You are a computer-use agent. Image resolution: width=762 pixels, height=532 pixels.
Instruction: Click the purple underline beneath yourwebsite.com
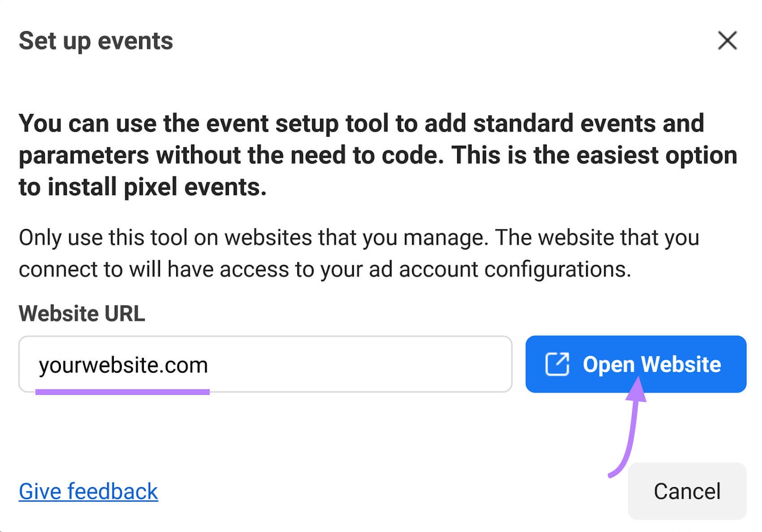[x=123, y=391]
